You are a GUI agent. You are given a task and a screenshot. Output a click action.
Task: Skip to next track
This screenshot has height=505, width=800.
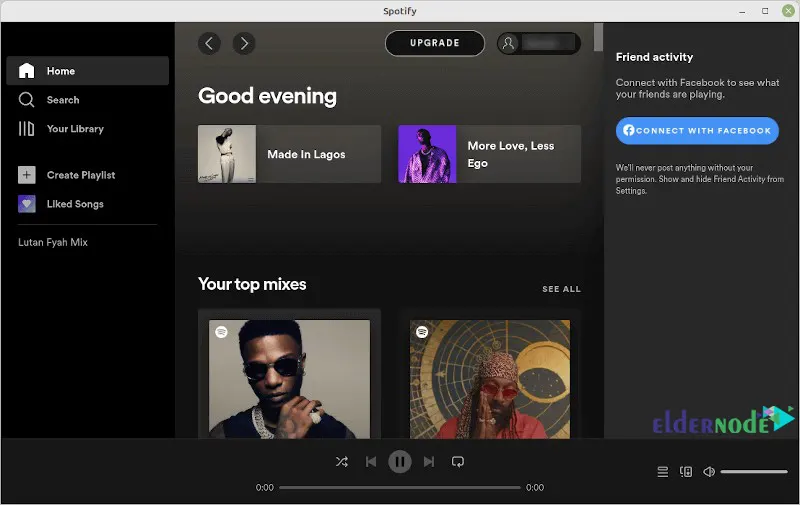(429, 462)
